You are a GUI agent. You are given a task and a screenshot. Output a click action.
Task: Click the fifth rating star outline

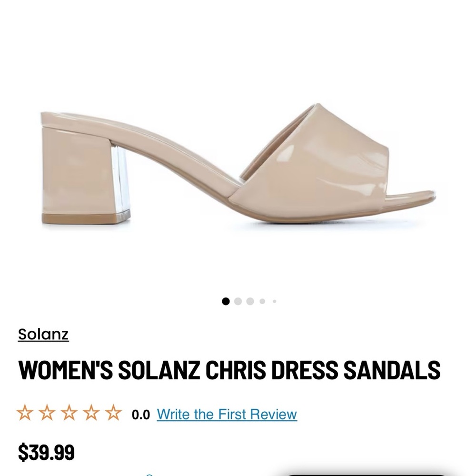pyautogui.click(x=112, y=413)
